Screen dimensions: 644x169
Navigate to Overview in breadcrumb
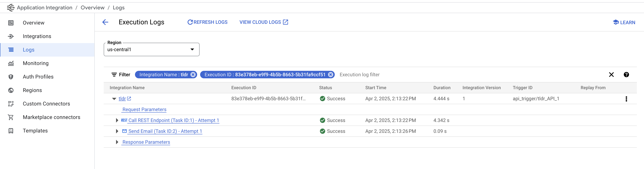[92, 7]
